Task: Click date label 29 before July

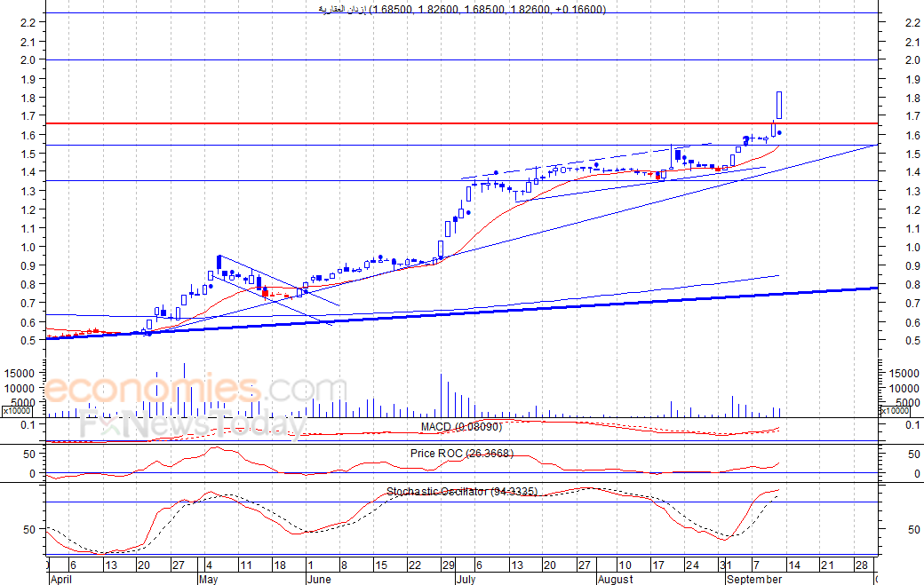Action: (449, 565)
